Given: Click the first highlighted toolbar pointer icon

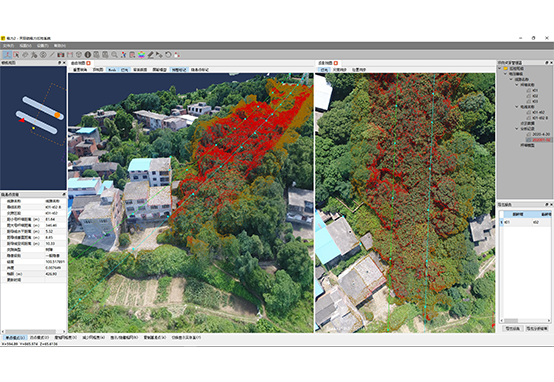Looking at the screenshot, I should coord(7,55).
